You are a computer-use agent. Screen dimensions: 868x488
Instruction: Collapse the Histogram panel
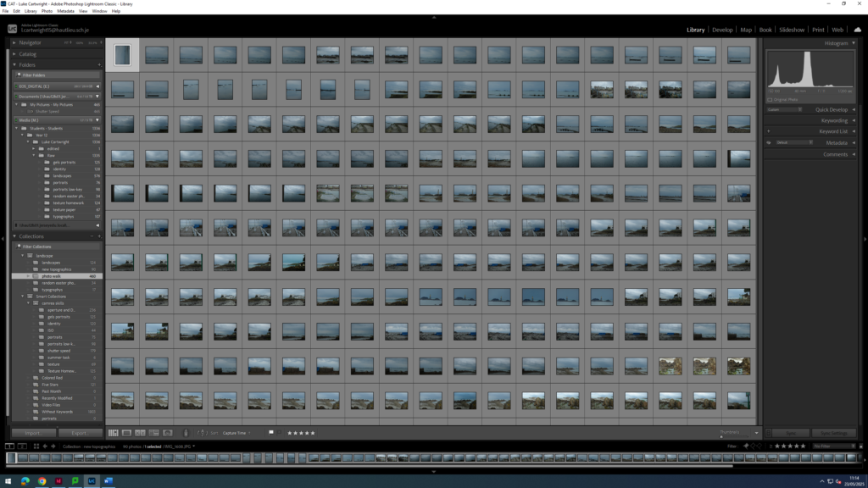[854, 43]
